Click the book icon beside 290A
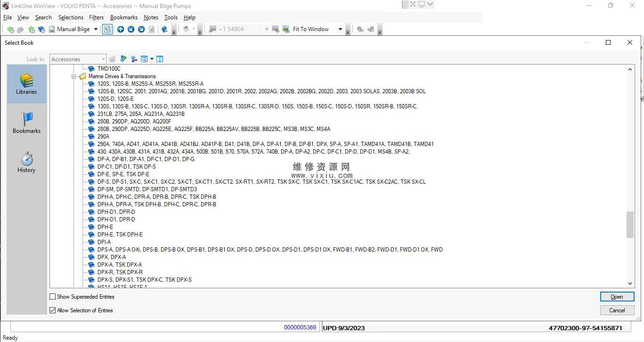 tap(91, 137)
